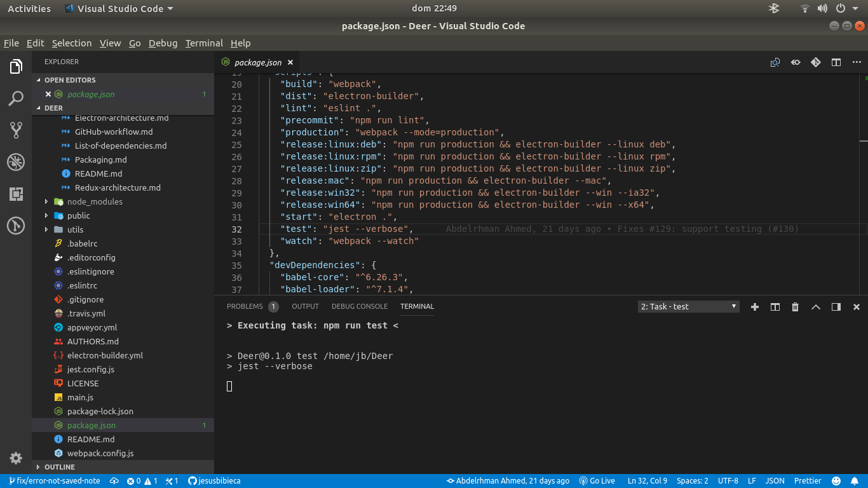
Task: Split the editor with the split icon
Action: 835,62
